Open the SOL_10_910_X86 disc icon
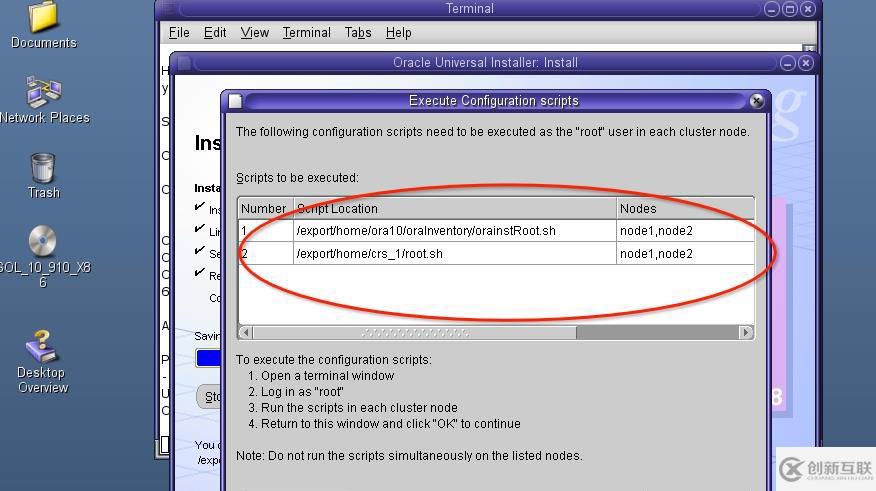This screenshot has height=491, width=876. [44, 256]
